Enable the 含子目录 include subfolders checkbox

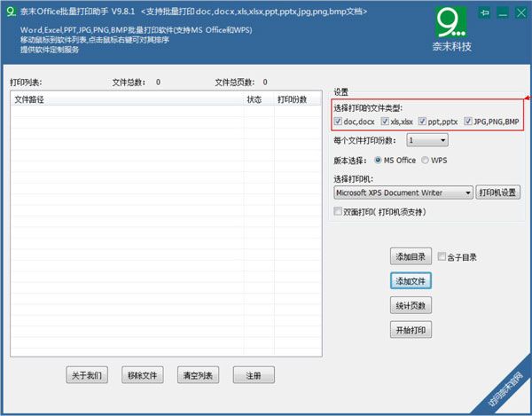point(442,256)
